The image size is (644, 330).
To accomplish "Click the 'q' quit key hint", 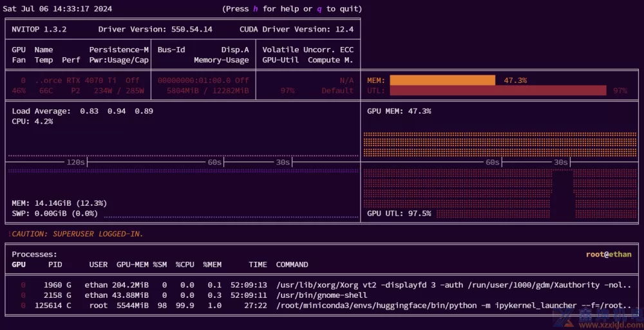I will coord(319,8).
